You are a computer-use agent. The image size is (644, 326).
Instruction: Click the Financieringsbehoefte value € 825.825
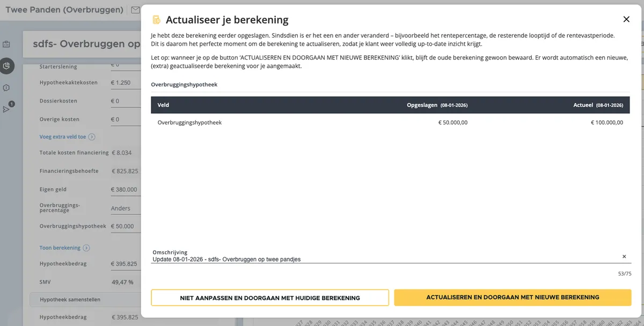click(125, 171)
